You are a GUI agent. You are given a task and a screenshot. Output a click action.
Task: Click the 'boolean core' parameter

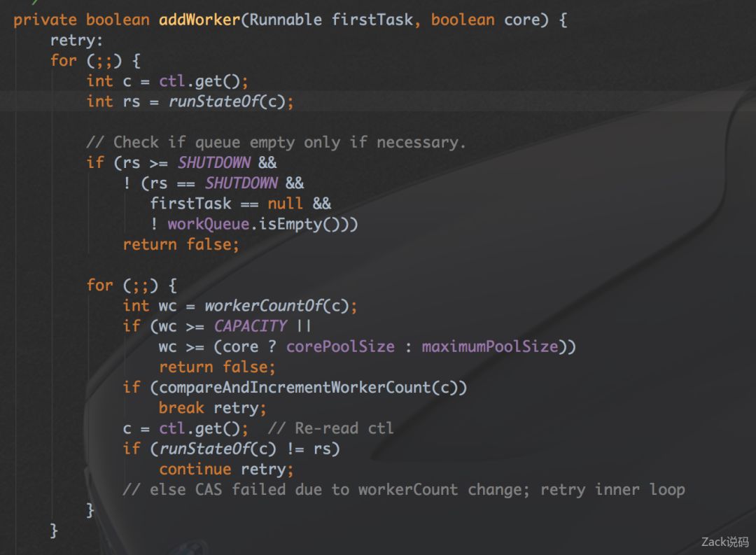(x=484, y=20)
